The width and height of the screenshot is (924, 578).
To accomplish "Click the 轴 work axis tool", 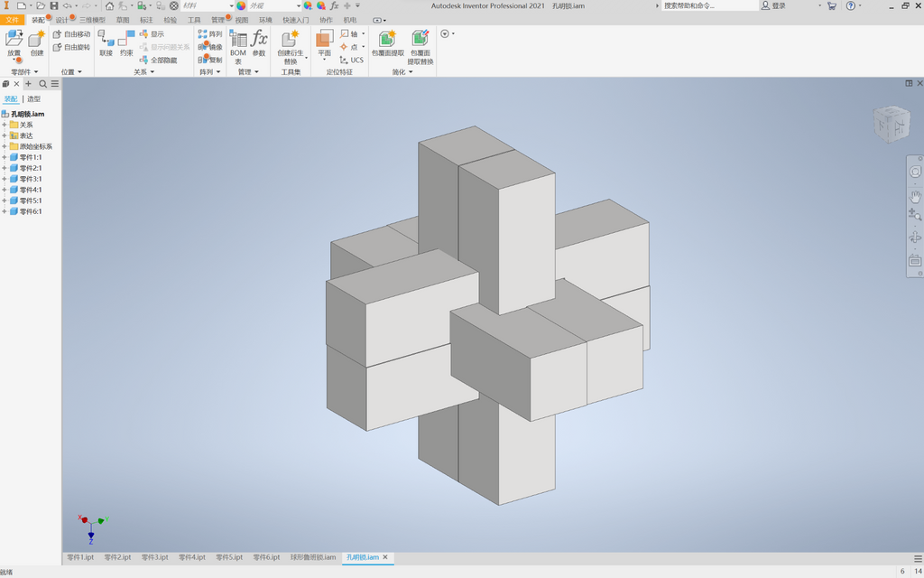I will coord(349,34).
